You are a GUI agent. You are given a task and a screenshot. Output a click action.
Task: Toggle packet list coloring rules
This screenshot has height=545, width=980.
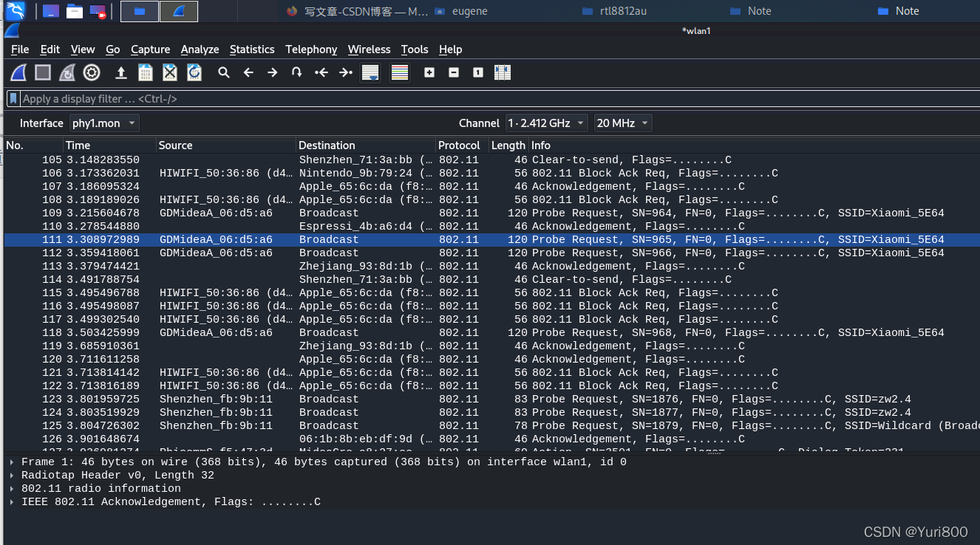[x=400, y=72]
